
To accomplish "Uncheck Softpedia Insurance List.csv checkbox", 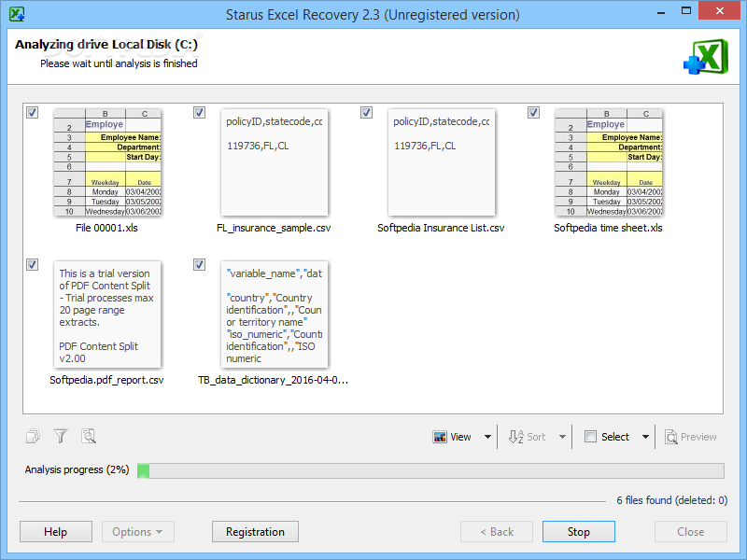I will pyautogui.click(x=366, y=112).
